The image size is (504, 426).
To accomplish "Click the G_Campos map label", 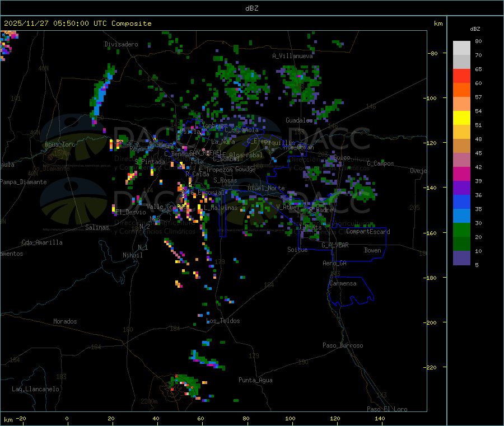I will [380, 163].
